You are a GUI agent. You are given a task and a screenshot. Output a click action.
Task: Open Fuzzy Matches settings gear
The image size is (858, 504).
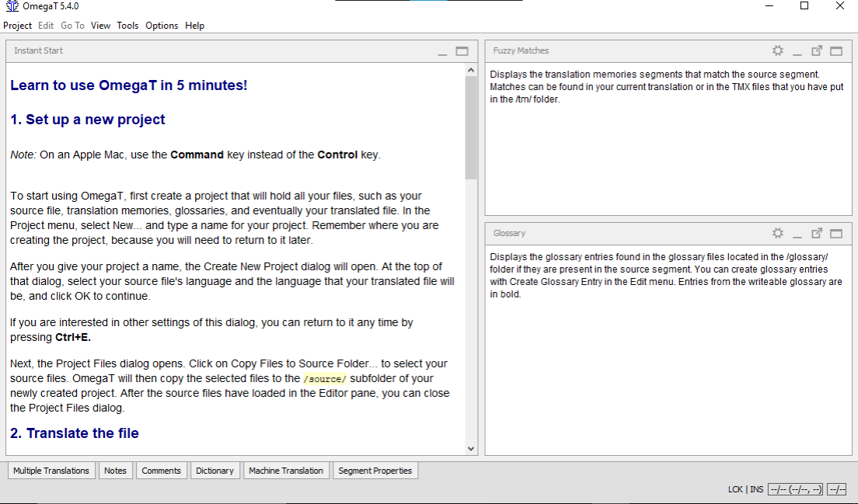pos(777,50)
